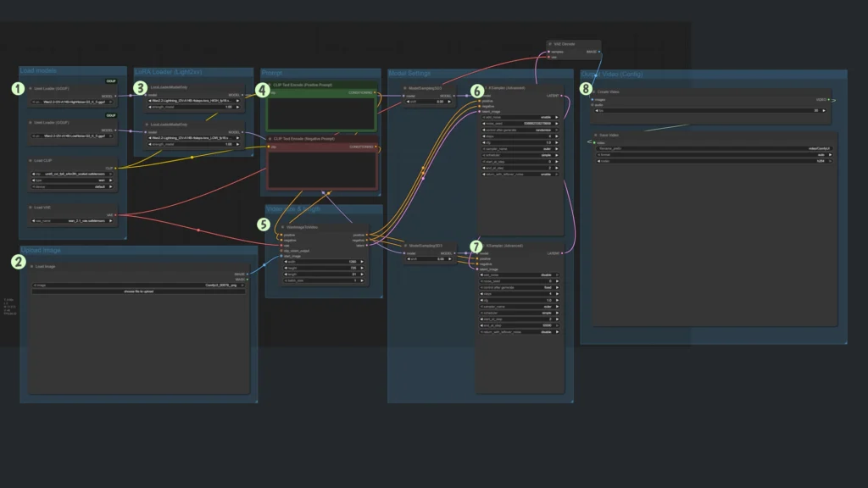This screenshot has height=488, width=868.
Task: Collapse the Load CLIP node via its dot
Action: click(31, 159)
